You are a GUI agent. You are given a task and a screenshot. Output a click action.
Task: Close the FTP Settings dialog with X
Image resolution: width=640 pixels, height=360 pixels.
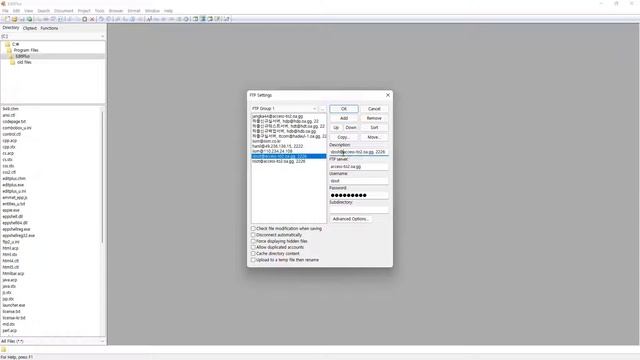[x=388, y=95]
